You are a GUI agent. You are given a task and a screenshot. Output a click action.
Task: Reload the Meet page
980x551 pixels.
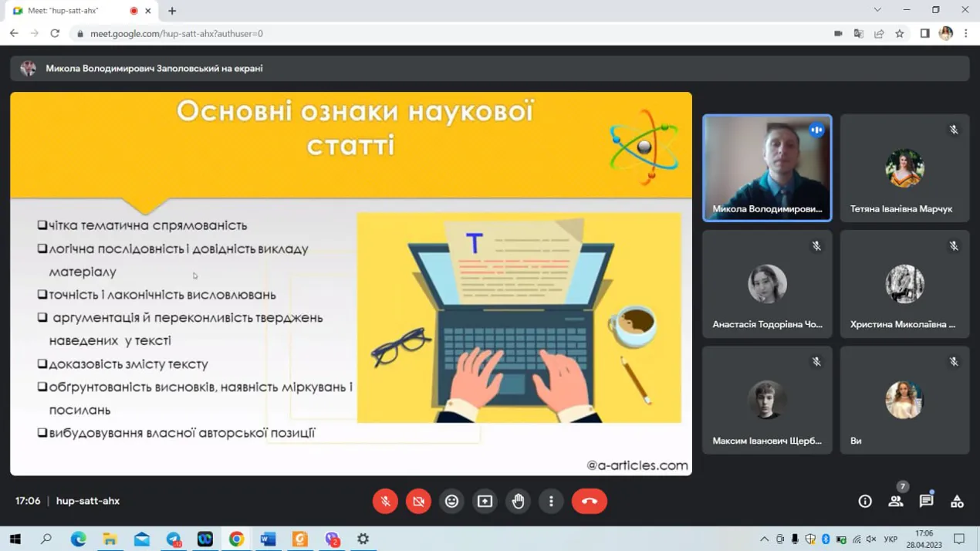[55, 34]
